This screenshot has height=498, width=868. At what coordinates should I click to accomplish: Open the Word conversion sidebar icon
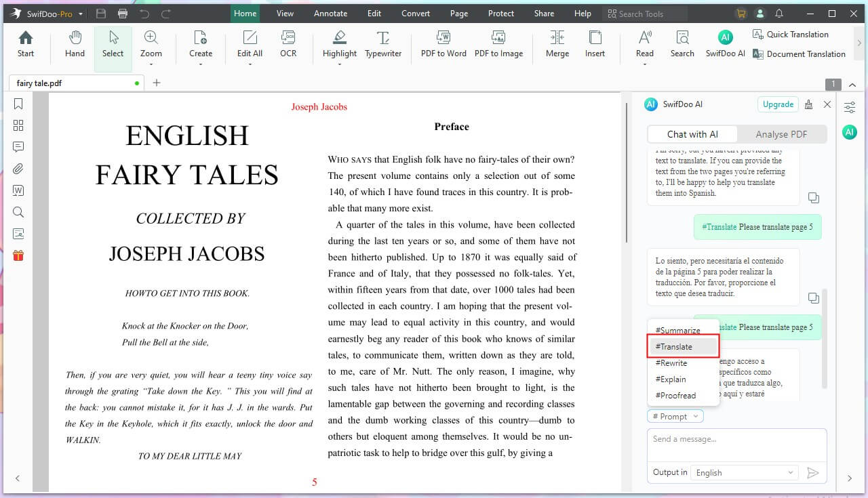pos(18,190)
